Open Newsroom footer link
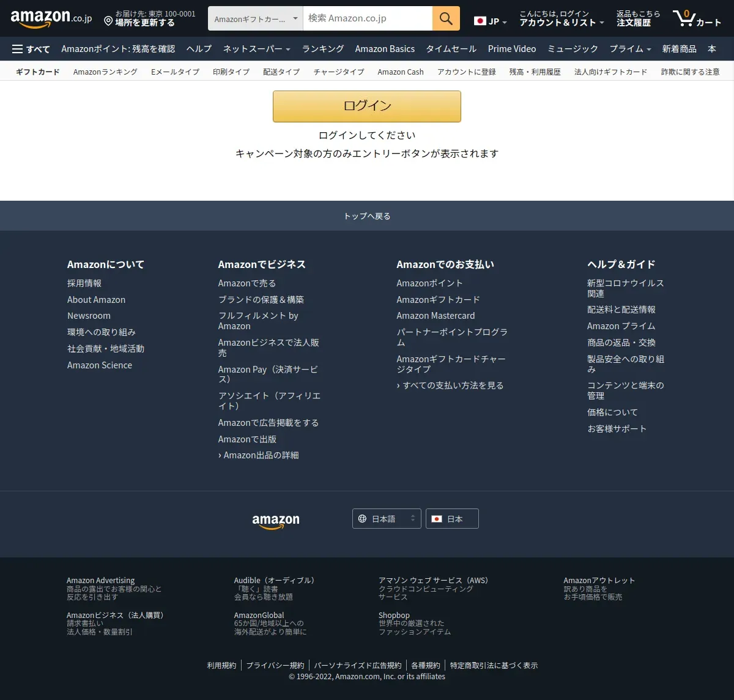This screenshot has width=734, height=700. (89, 316)
